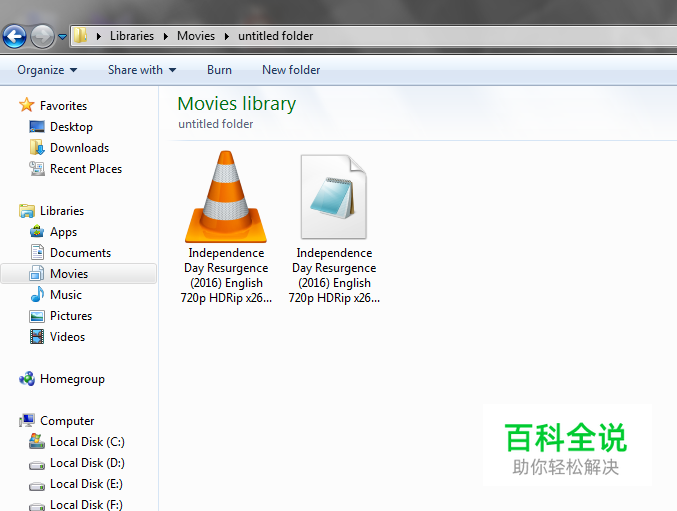Open Recent Places in the sidebar
The image size is (677, 511).
pos(86,169)
